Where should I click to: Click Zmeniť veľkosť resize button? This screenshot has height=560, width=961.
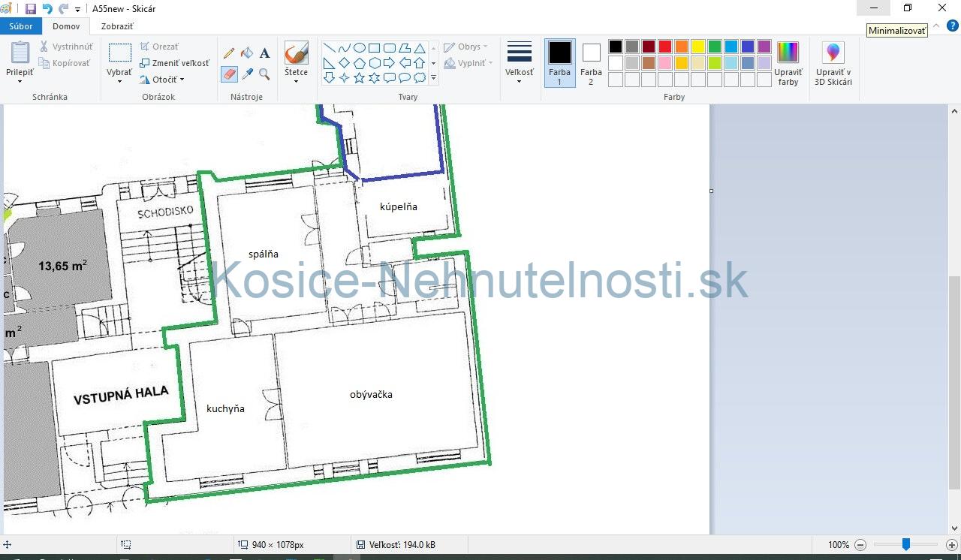174,63
